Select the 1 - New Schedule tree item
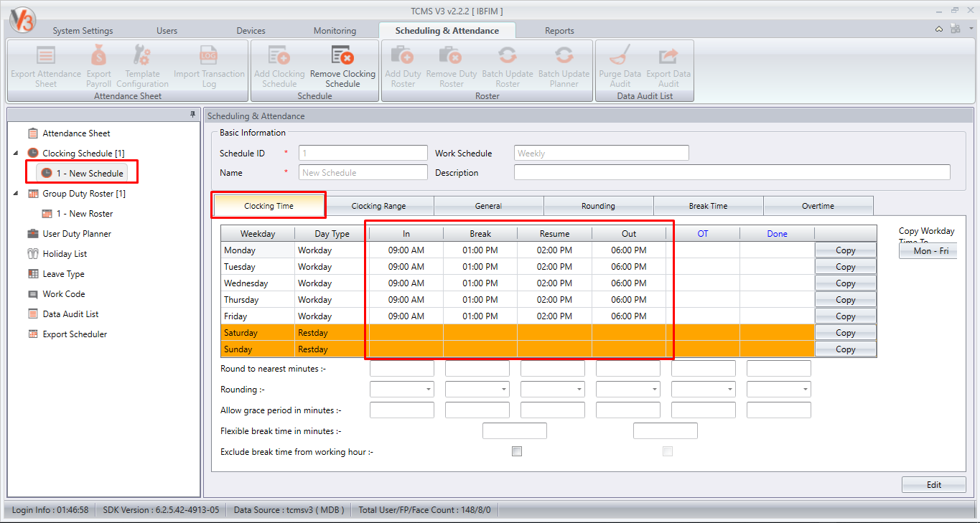Viewport: 980px width, 523px height. pos(83,173)
